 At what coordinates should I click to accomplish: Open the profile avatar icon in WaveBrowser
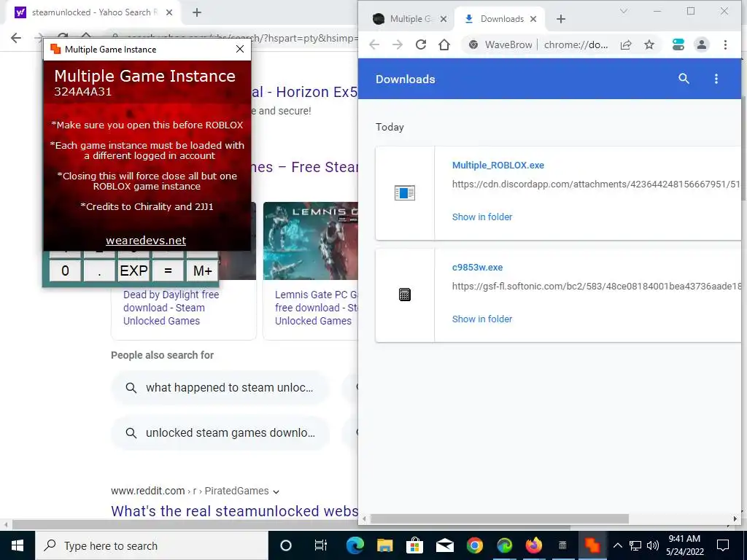point(701,44)
